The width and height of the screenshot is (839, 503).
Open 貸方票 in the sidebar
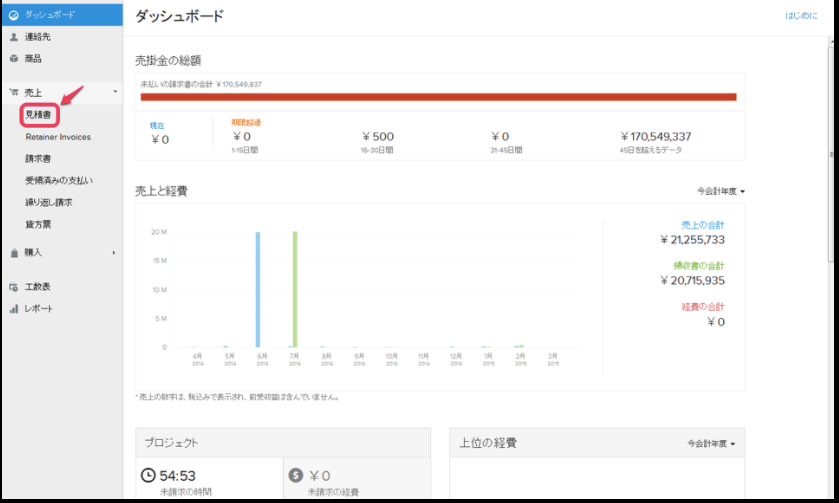click(x=38, y=225)
